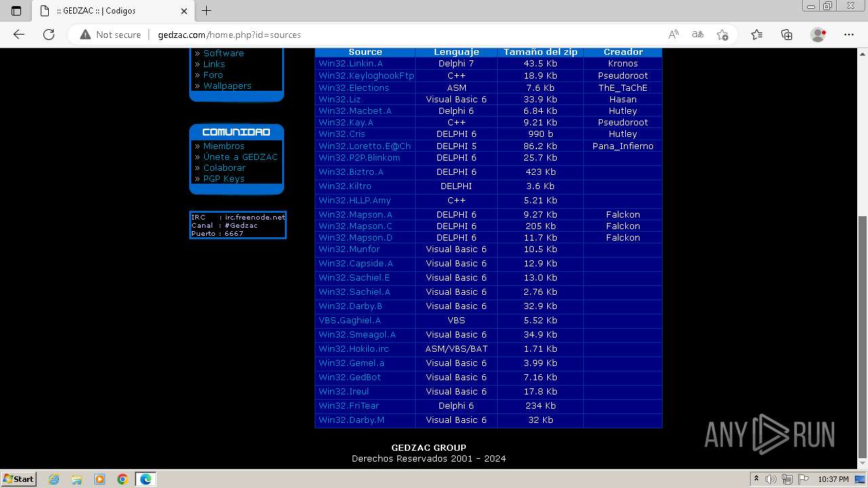Viewport: 868px width, 488px height.
Task: Show hidden system tray icons
Action: coord(756,479)
